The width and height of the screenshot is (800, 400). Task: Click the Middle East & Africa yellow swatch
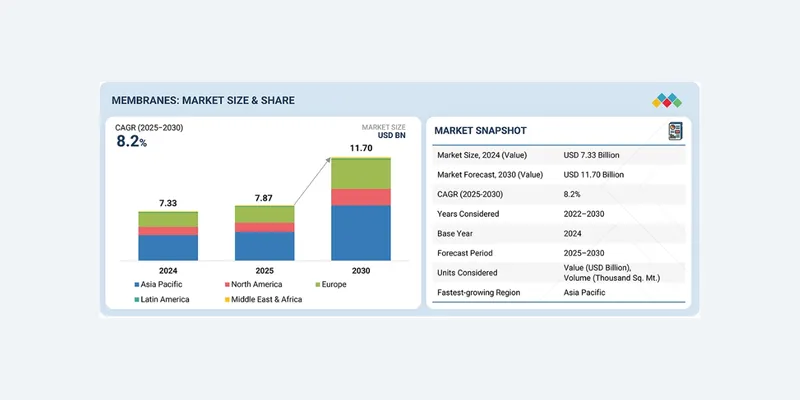click(227, 299)
